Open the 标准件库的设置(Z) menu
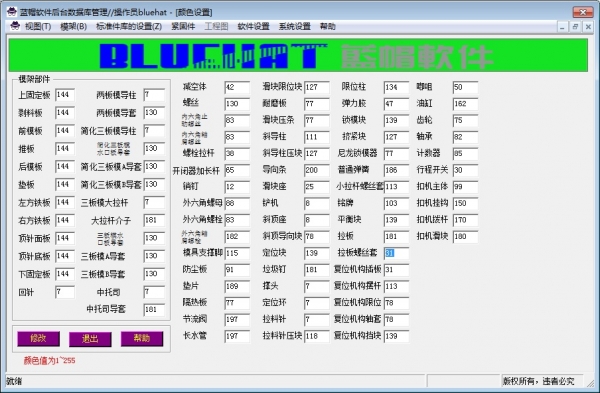 [129, 26]
